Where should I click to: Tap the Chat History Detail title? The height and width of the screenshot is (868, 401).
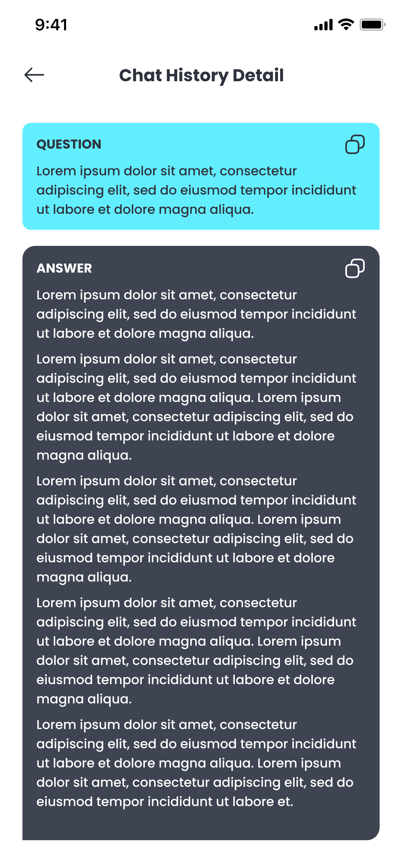201,75
